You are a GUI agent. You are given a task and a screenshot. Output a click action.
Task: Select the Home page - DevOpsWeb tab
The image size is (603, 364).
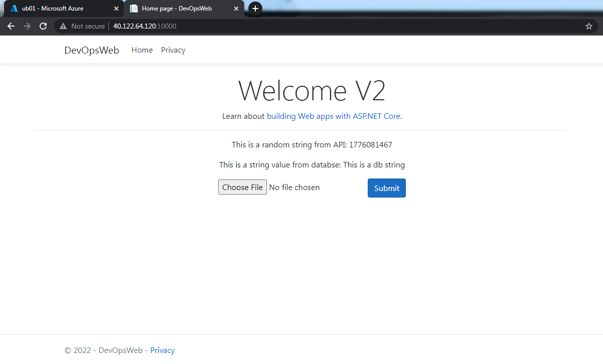coord(184,9)
